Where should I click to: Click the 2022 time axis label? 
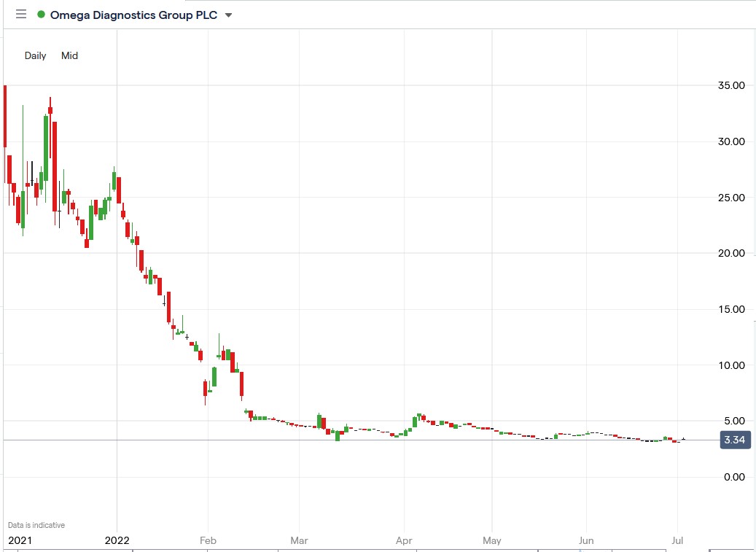pos(118,540)
